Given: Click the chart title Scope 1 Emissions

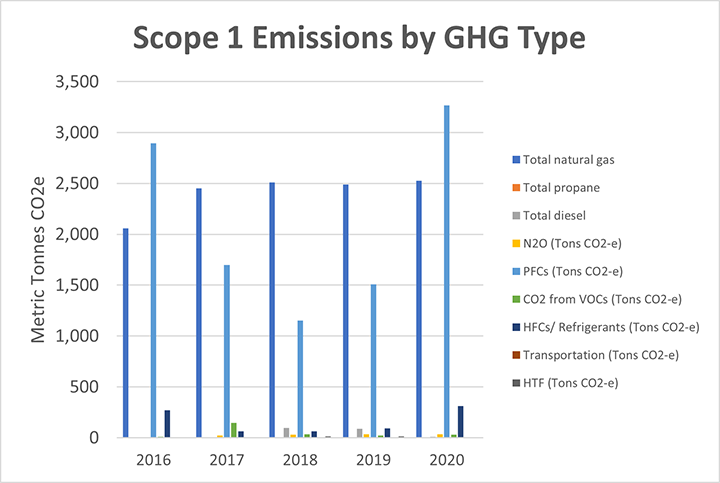Looking at the screenshot, I should [x=359, y=39].
